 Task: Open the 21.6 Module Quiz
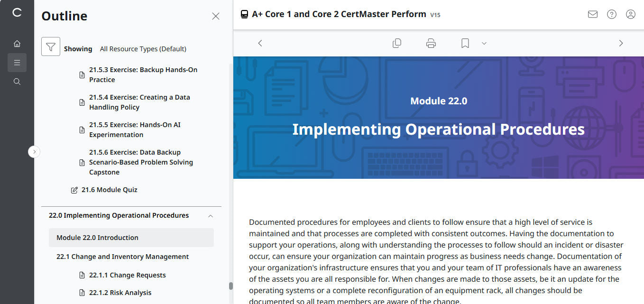pos(110,189)
